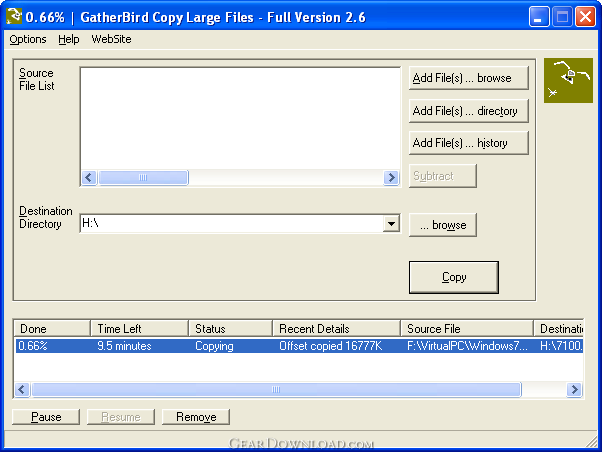
Task: Minimize the GatherBird window
Action: pos(538,17)
